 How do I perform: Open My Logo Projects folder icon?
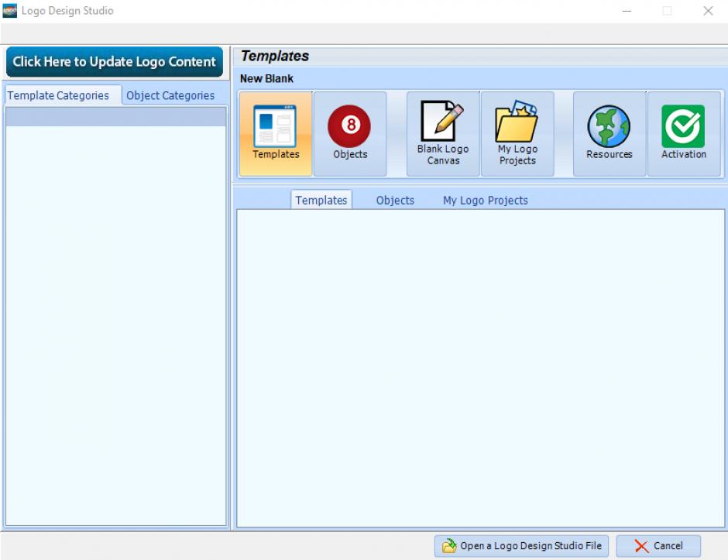[x=517, y=134]
